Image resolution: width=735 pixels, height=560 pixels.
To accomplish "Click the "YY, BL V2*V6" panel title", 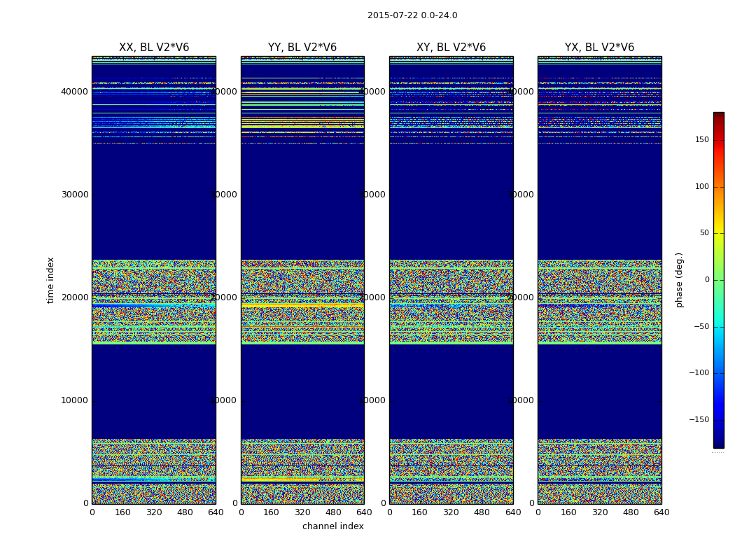I will click(x=302, y=48).
